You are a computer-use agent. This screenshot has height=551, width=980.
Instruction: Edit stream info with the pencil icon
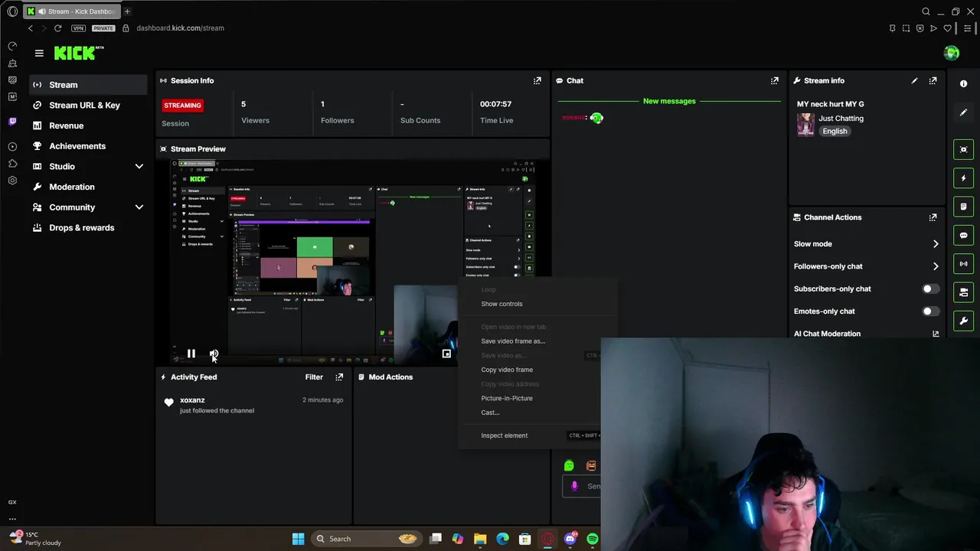point(914,80)
